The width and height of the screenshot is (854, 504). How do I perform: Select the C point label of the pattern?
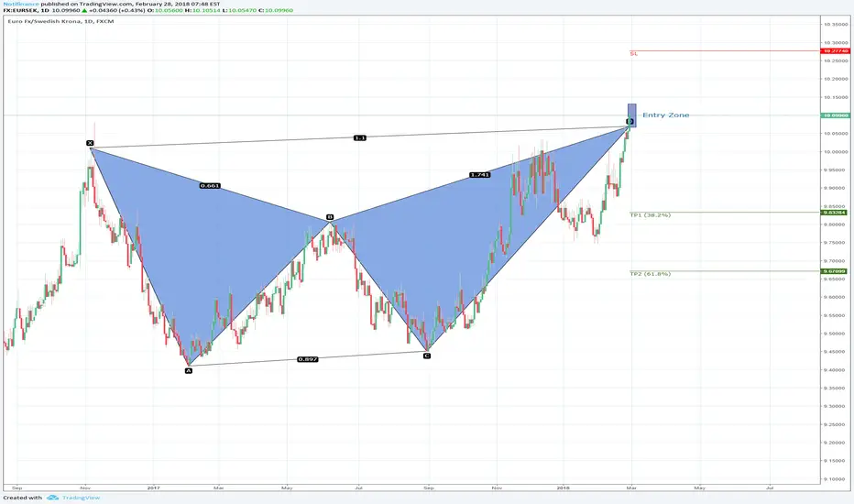(426, 356)
